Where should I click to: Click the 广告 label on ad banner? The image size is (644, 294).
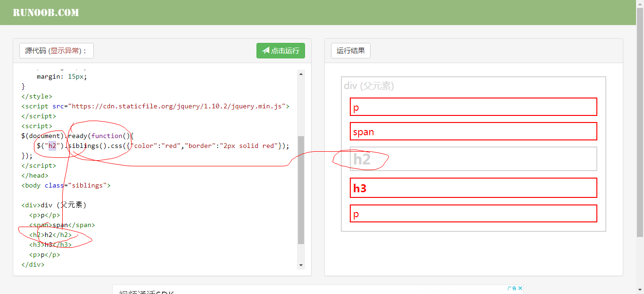click(x=512, y=288)
